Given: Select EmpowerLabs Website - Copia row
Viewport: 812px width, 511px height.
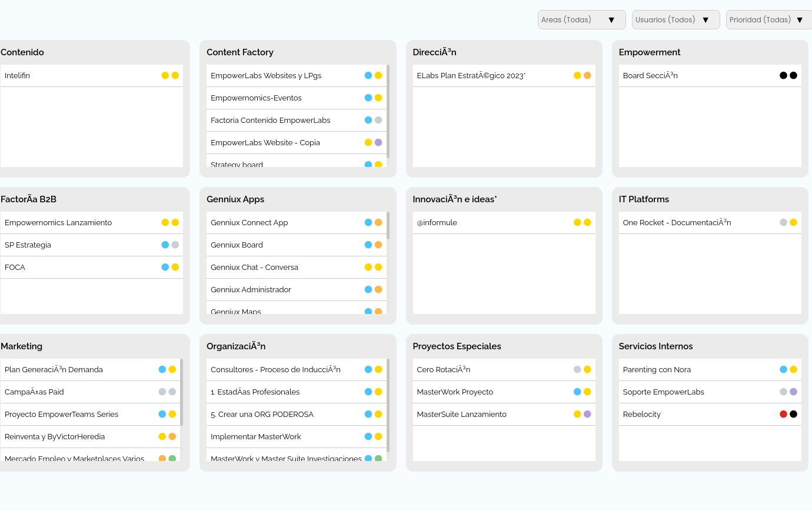Looking at the screenshot, I should pos(297,142).
